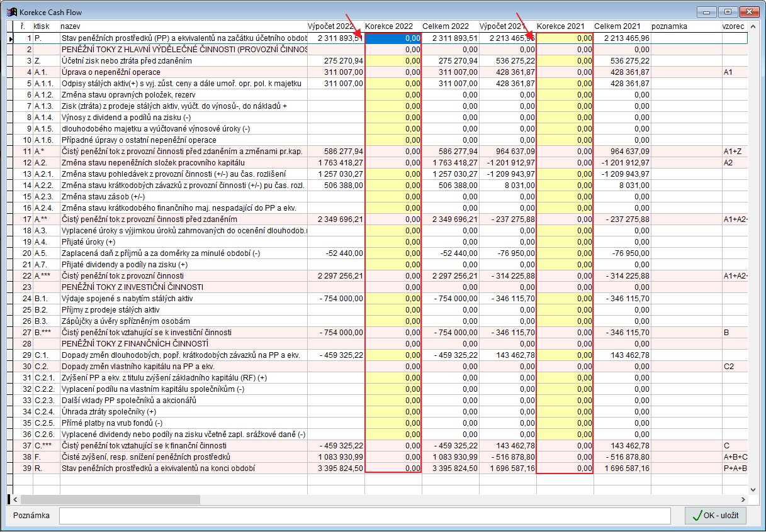This screenshot has height=532, width=766.
Task: Close the Korekce Cash Flow window
Action: point(748,12)
